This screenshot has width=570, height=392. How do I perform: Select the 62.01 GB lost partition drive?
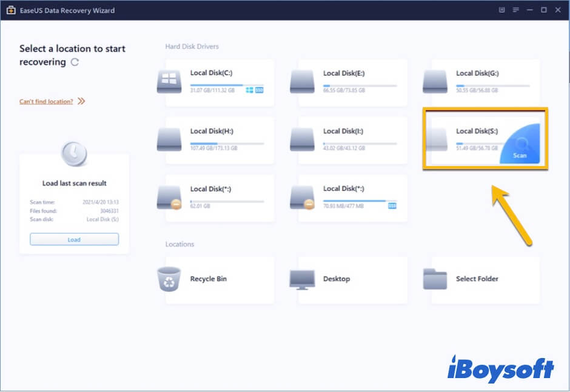(x=169, y=197)
